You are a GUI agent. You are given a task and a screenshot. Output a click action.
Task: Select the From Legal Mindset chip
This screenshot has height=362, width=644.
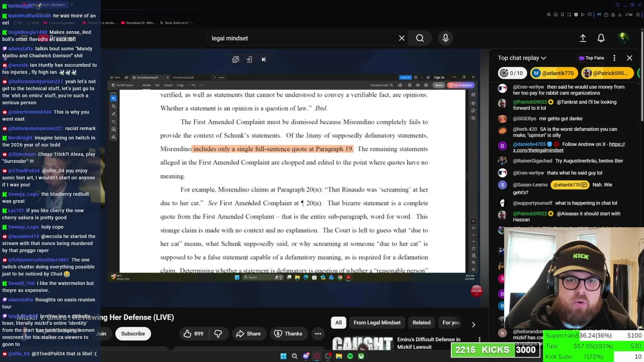pyautogui.click(x=377, y=323)
